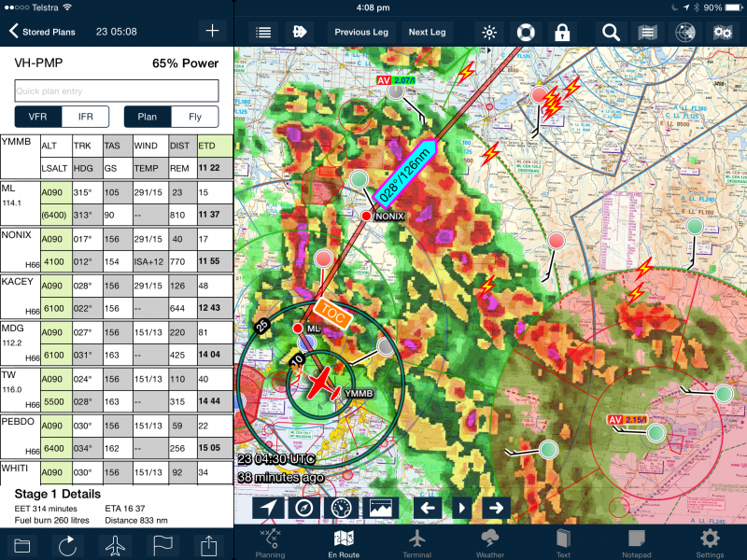This screenshot has height=560, width=747.
Task: Tap the 65% Power setting
Action: (x=185, y=63)
